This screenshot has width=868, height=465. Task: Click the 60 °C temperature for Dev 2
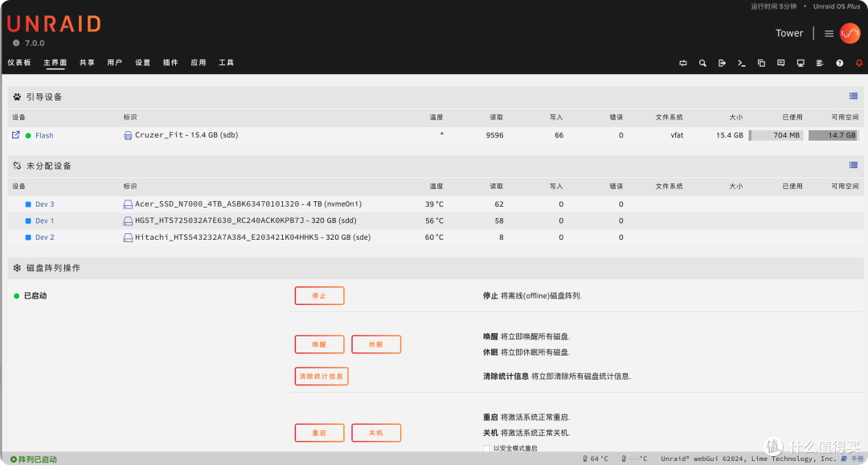pyautogui.click(x=435, y=238)
